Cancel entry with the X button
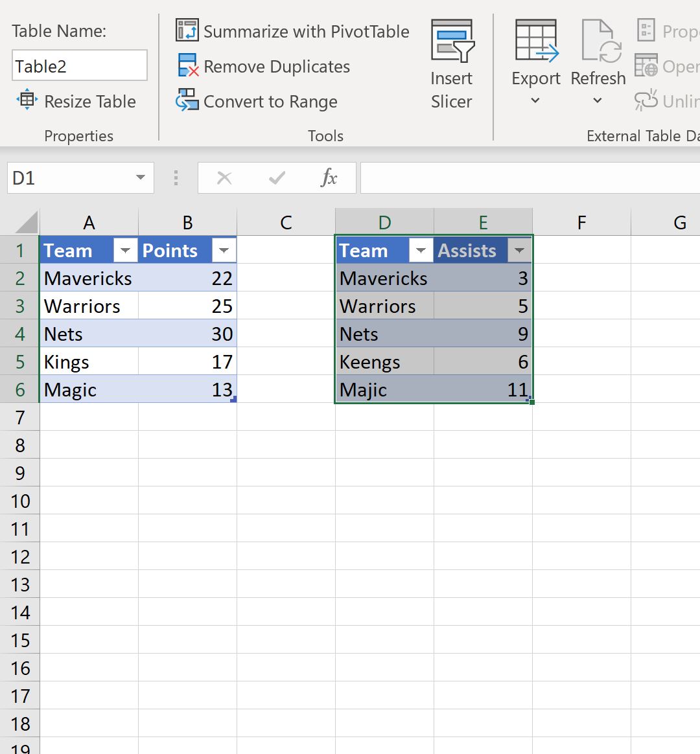 pyautogui.click(x=225, y=177)
